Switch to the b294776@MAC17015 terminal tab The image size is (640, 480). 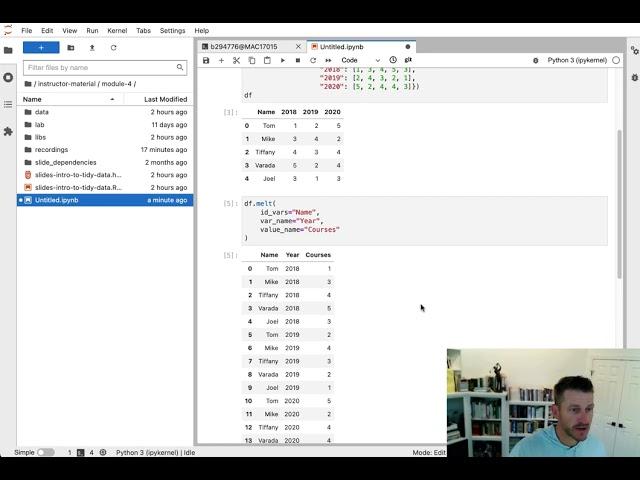(248, 46)
